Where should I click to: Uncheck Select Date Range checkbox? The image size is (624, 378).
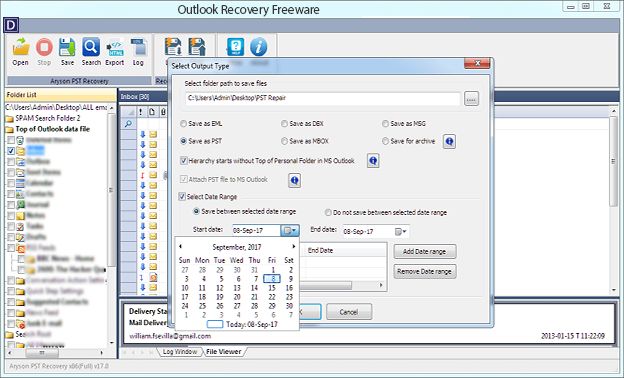[x=182, y=196]
